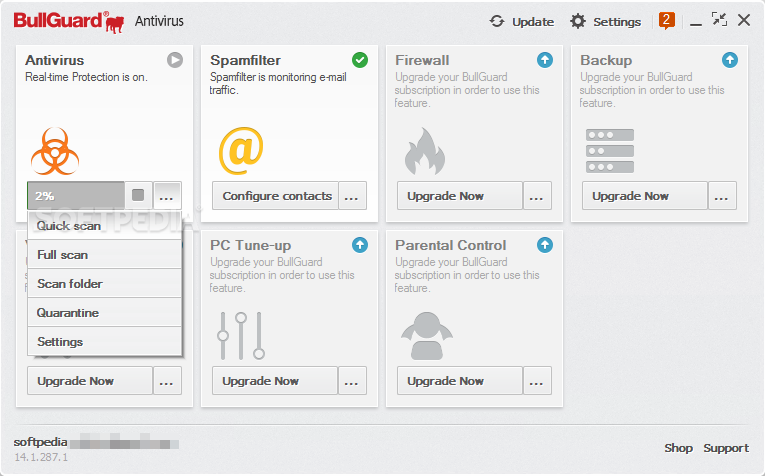Click Upgrade Now on PC Tune-up tile
This screenshot has width=765, height=476.
coord(275,380)
